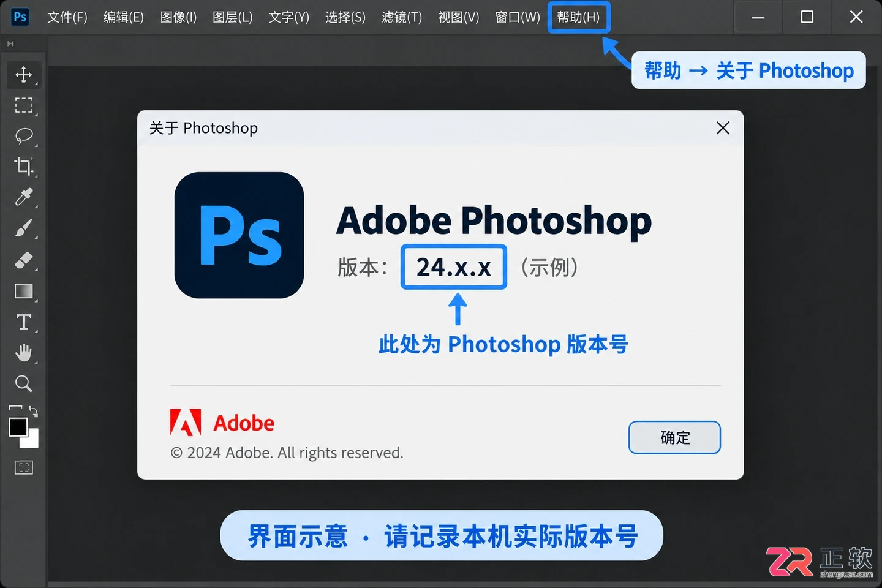Minimize the Photoshop window
This screenshot has width=882, height=588.
[x=758, y=17]
